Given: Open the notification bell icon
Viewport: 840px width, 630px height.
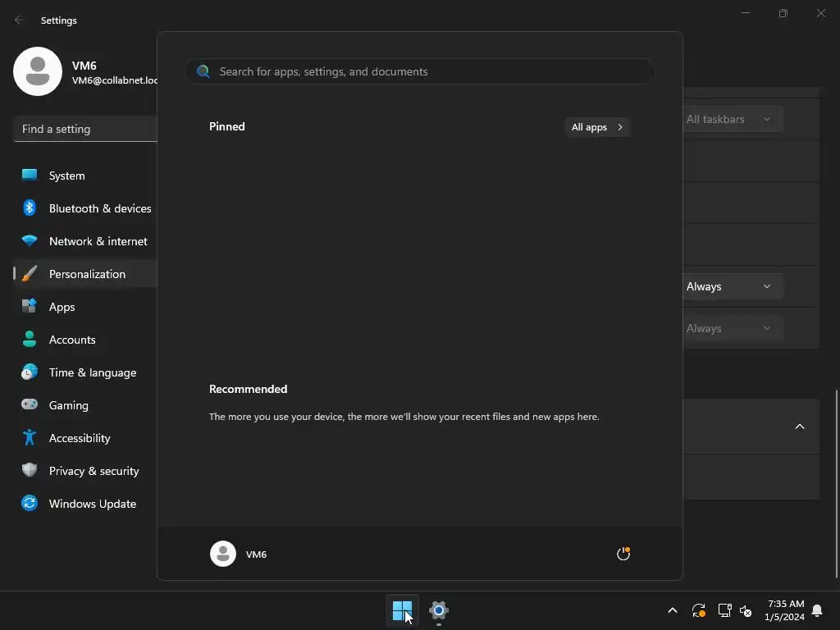Looking at the screenshot, I should 817,610.
